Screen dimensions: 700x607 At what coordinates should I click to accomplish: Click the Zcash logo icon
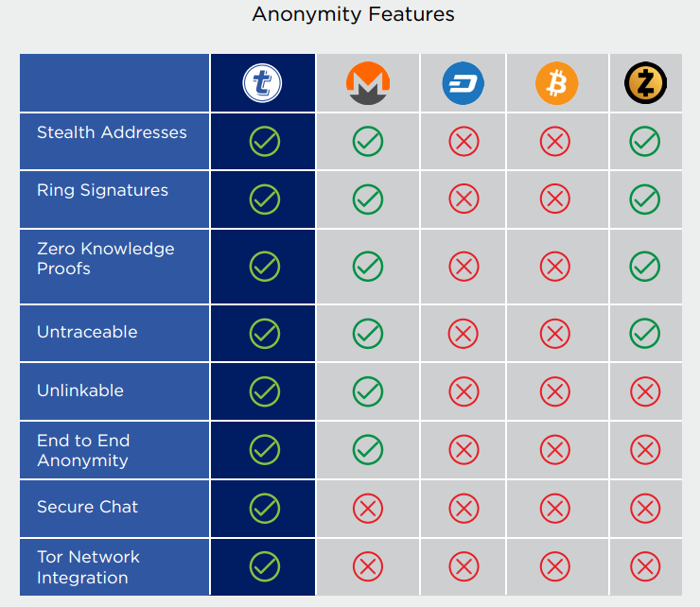(645, 83)
